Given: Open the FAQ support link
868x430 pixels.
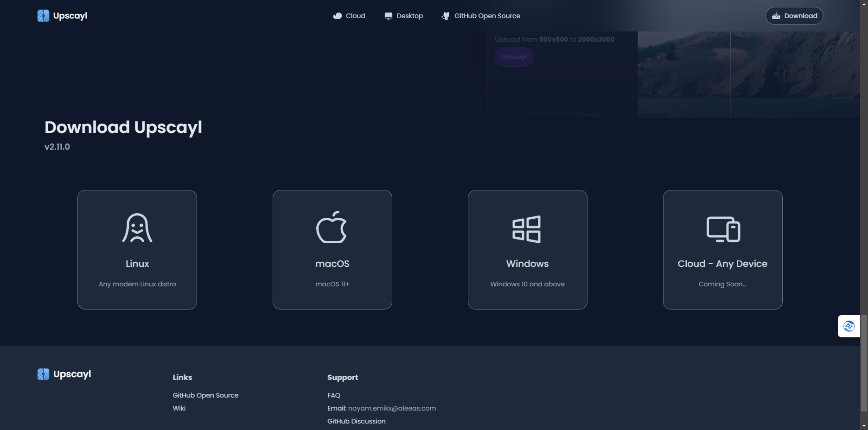Looking at the screenshot, I should (334, 395).
